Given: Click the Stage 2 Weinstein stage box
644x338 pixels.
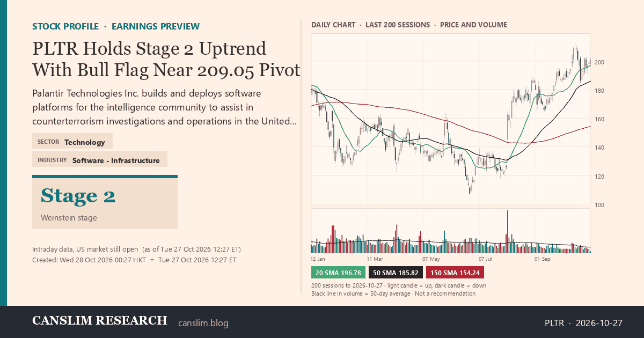Looking at the screenshot, I should coord(105,202).
